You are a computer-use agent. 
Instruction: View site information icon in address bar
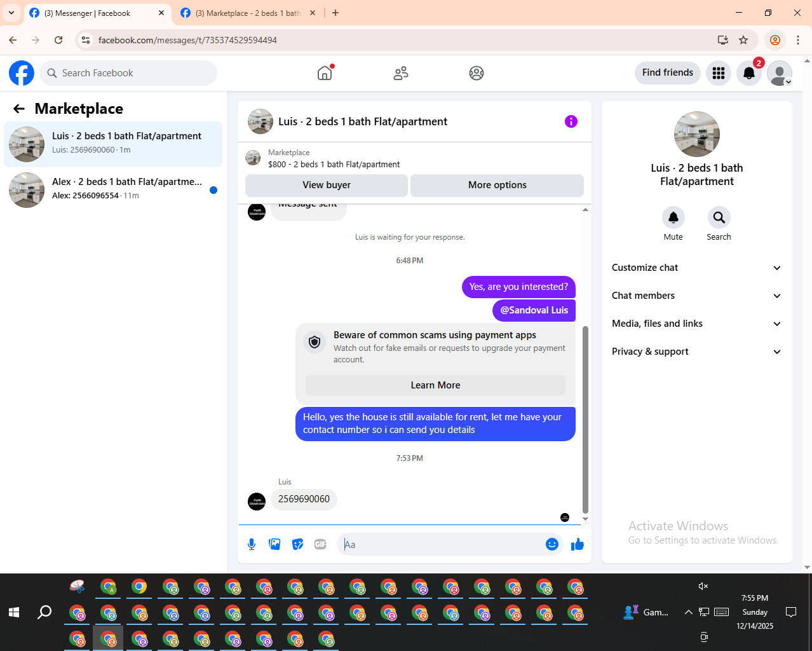[86, 40]
